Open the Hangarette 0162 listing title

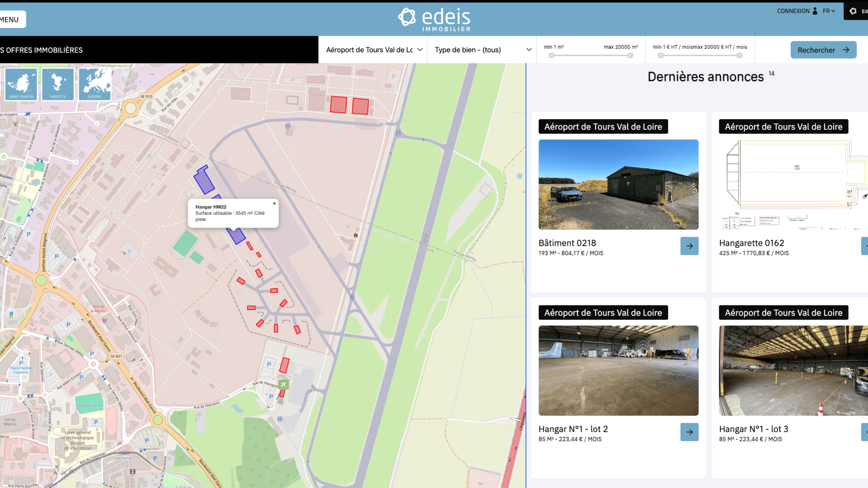(x=751, y=243)
